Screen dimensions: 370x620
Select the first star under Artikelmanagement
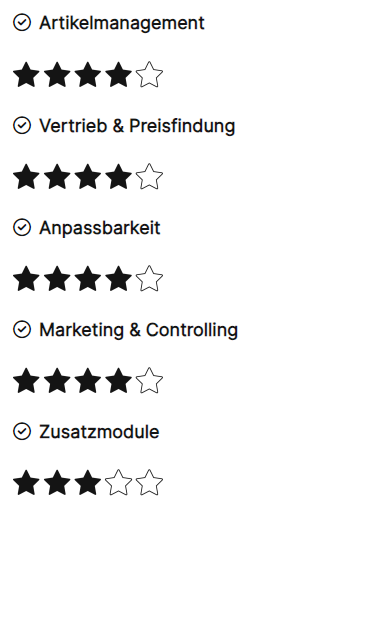tap(26, 74)
